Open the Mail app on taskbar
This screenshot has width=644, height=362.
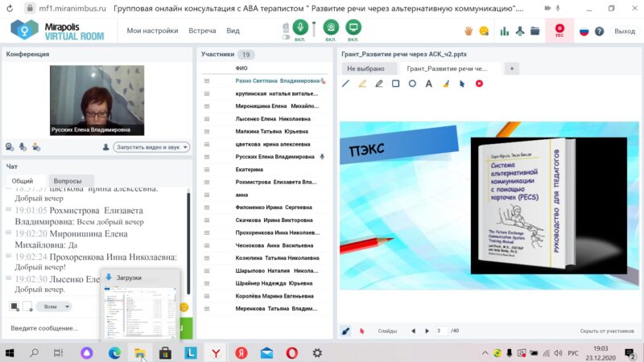(x=266, y=352)
